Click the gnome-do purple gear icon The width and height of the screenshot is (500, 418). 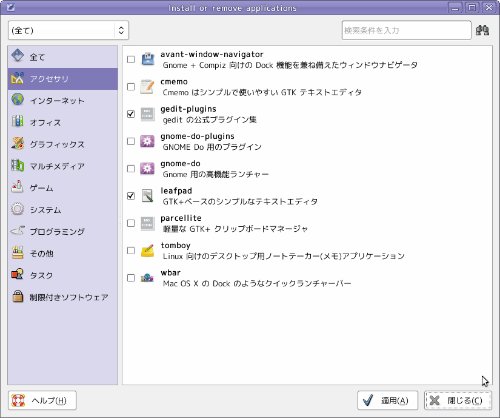(x=147, y=169)
